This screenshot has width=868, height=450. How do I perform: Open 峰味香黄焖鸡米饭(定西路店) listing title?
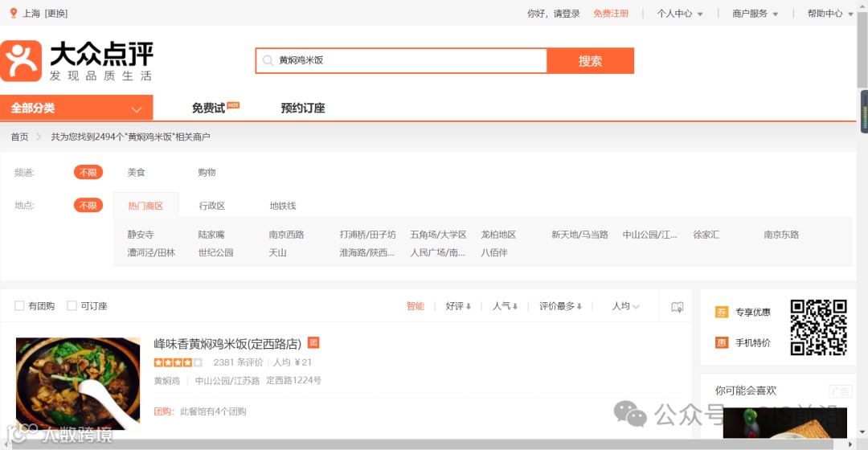tap(227, 344)
